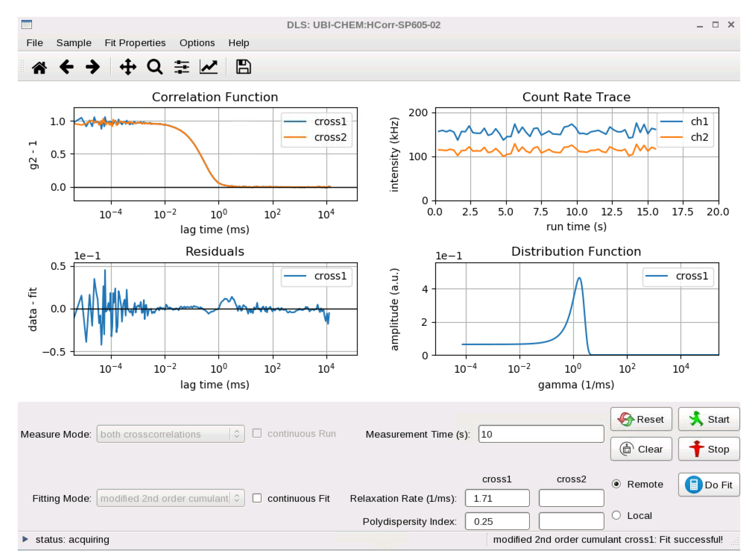This screenshot has width=754, height=560.
Task: Open the Configure subplots sliders icon
Action: click(181, 67)
